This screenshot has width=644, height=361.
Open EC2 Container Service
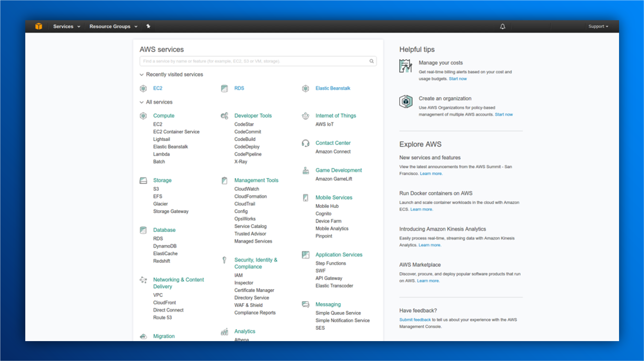176,132
